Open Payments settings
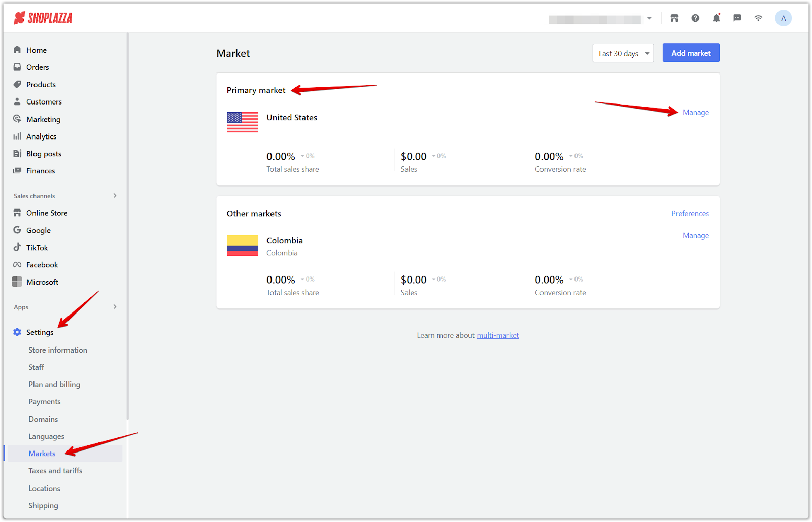This screenshot has height=522, width=812. [45, 402]
